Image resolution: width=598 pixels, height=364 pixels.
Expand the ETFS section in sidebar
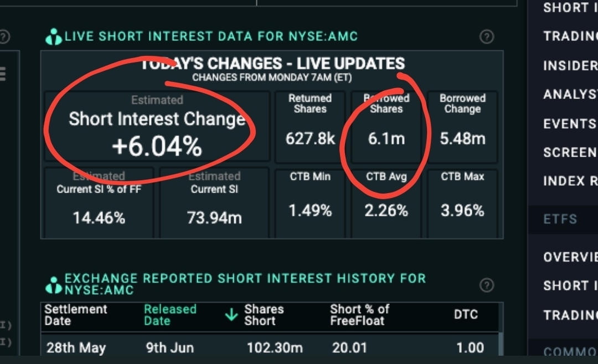[x=560, y=219]
